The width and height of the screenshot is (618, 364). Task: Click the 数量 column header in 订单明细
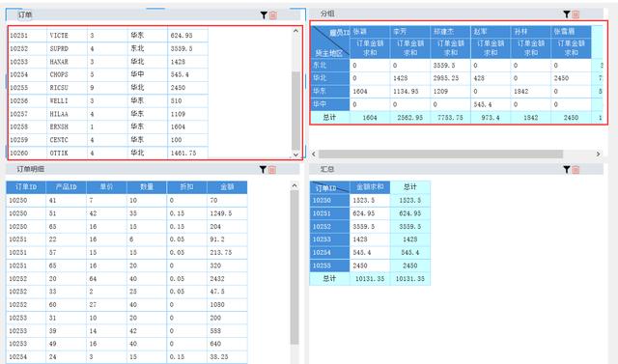(x=147, y=186)
